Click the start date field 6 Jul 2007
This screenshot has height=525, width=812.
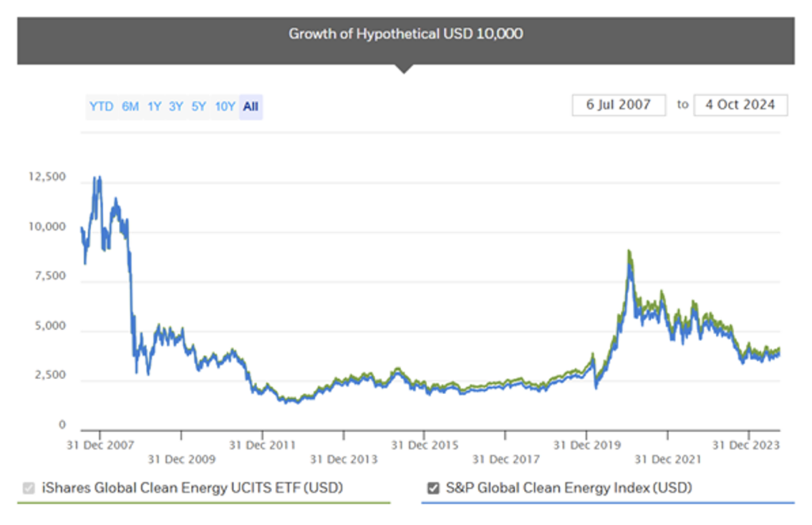[619, 105]
